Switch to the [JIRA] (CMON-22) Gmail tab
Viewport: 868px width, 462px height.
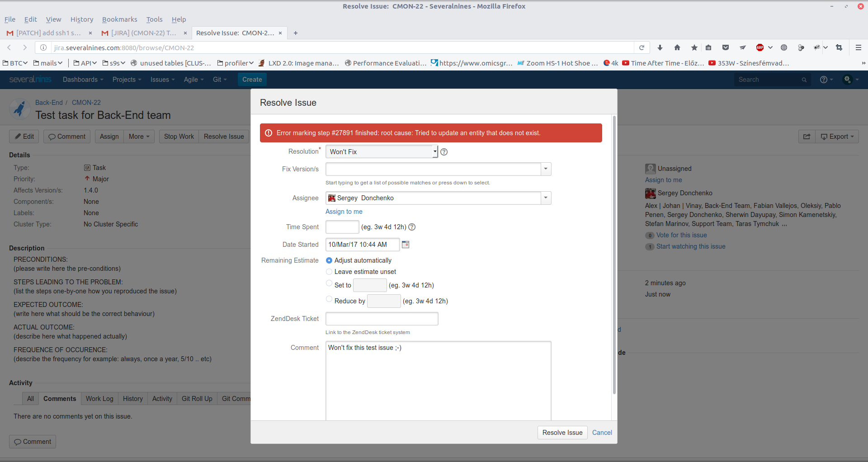143,33
